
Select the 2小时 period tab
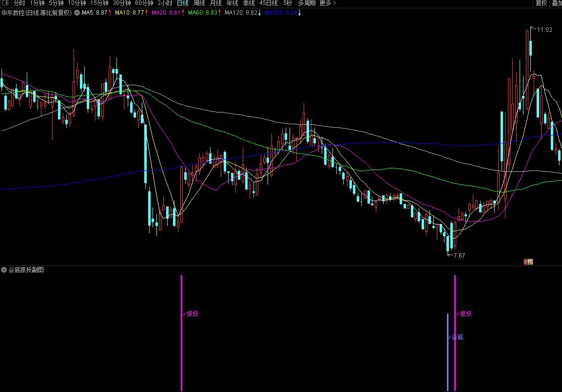(x=165, y=3)
